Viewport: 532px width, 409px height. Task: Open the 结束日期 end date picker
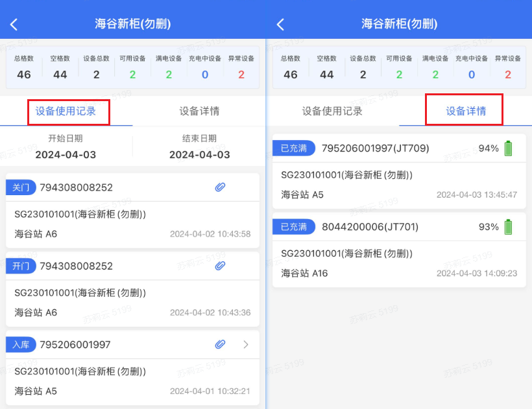199,147
